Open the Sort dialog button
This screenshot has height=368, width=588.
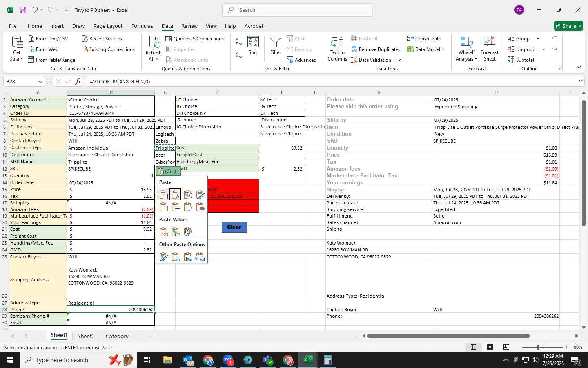pos(253,46)
